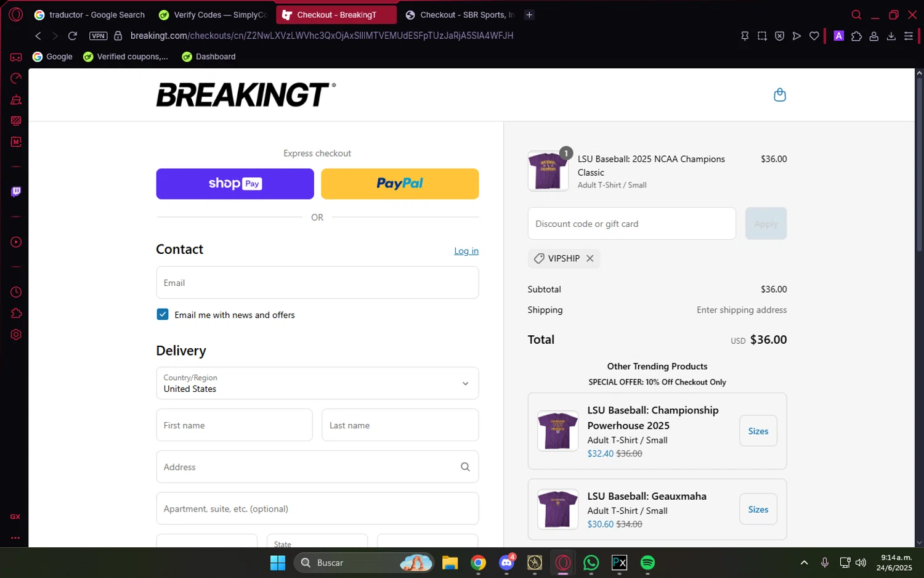924x578 pixels.
Task: Go back to previous page
Action: [38, 36]
